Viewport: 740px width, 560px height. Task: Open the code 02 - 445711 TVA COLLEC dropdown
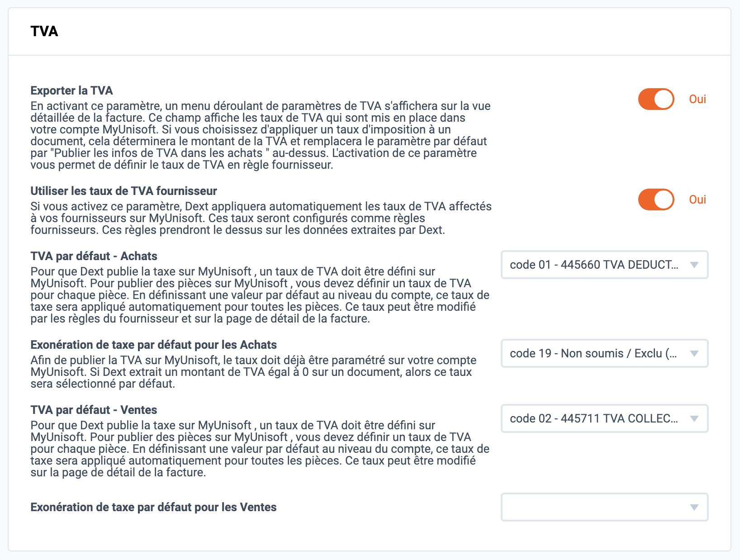604,418
